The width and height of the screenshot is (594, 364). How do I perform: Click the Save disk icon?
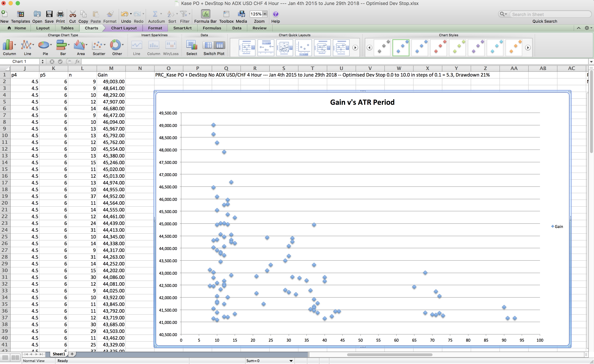point(49,14)
